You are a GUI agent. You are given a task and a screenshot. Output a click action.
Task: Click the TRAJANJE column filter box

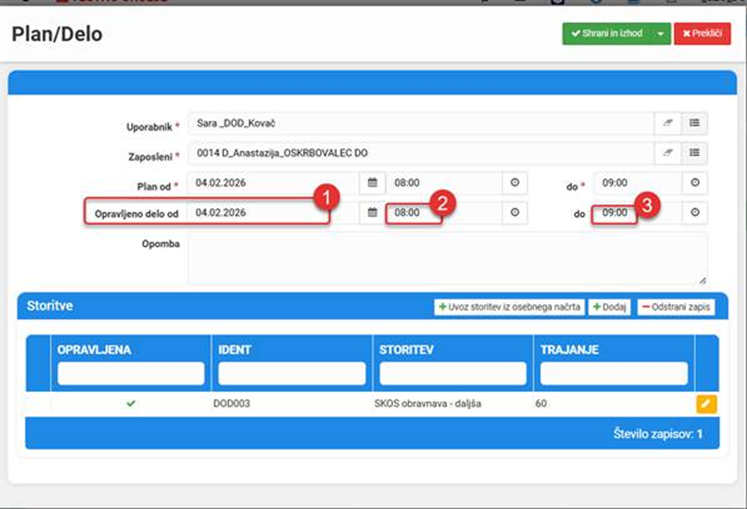614,374
